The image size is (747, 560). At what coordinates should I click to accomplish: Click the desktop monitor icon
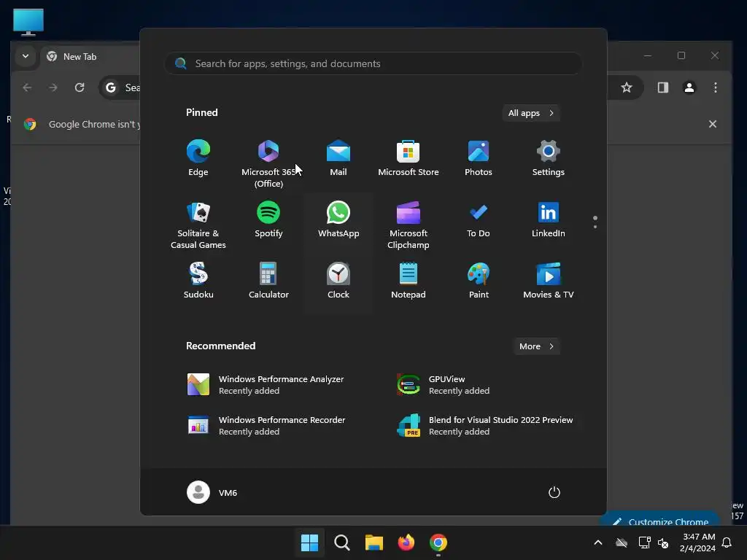click(x=28, y=22)
